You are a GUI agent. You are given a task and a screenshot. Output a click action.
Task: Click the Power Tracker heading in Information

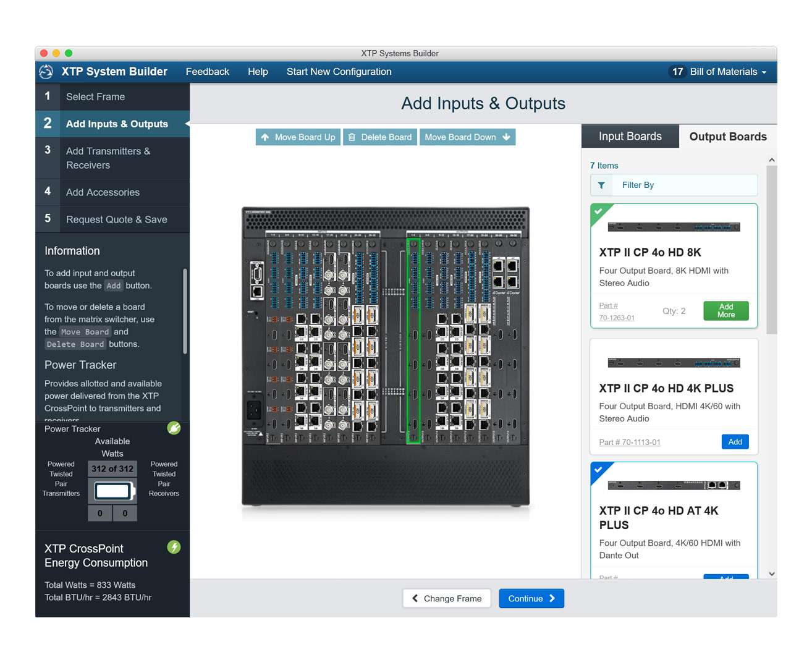pyautogui.click(x=80, y=365)
